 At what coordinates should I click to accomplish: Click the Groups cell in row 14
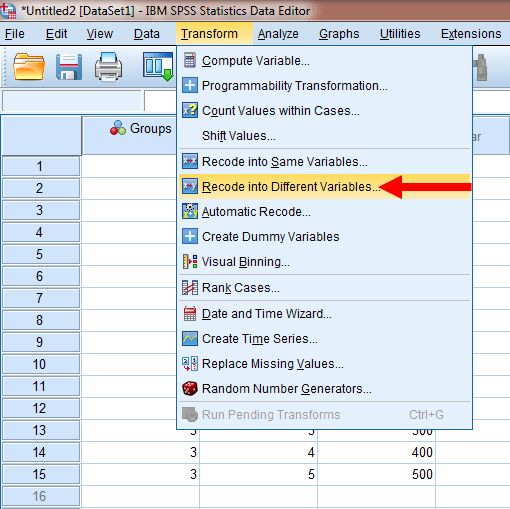(x=141, y=452)
